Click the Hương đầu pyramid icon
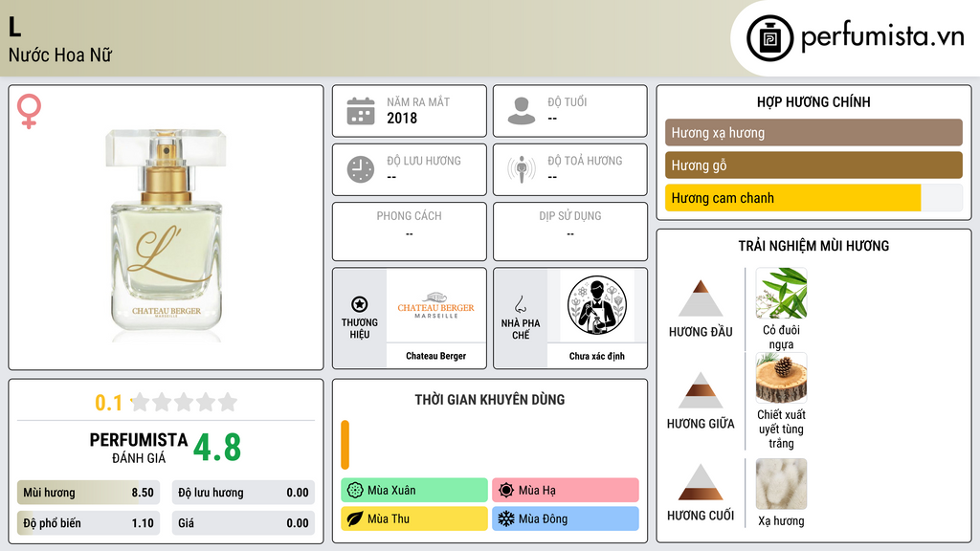This screenshot has height=551, width=980. 701,298
